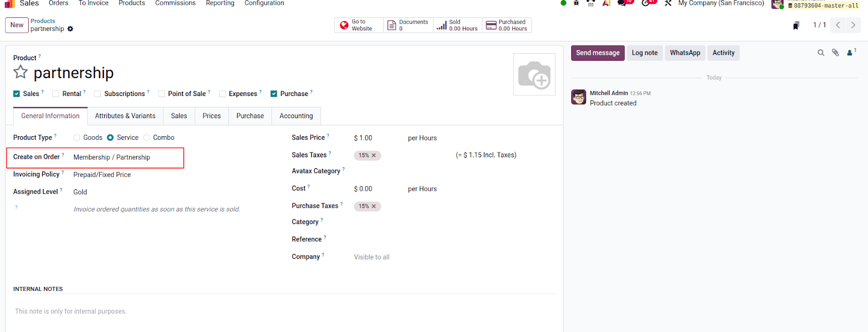Open My Company (San Francisco) switcher

721,3
